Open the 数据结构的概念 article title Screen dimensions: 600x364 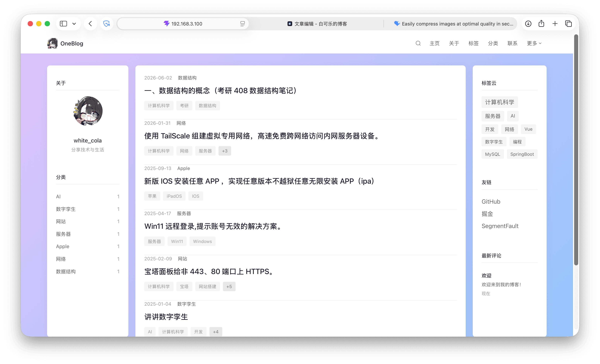[x=221, y=91]
